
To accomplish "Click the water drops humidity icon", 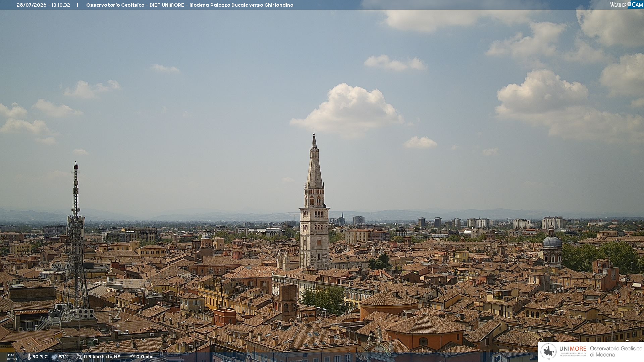I will coord(54,357).
